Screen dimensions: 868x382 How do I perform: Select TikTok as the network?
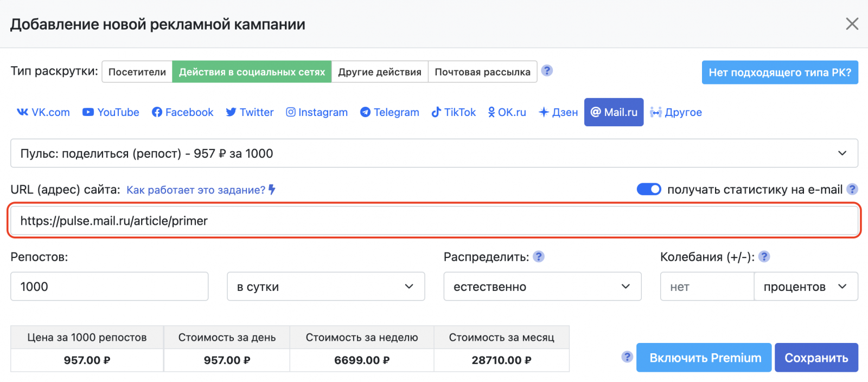tap(454, 112)
